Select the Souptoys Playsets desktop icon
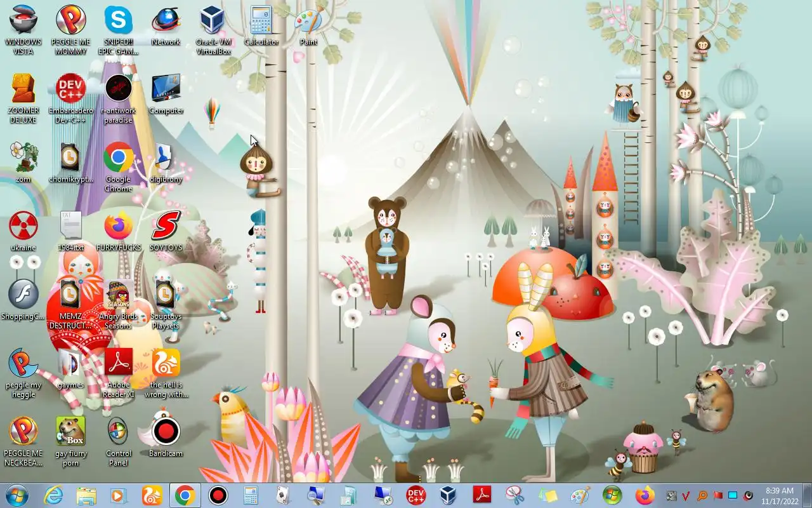 (x=166, y=304)
